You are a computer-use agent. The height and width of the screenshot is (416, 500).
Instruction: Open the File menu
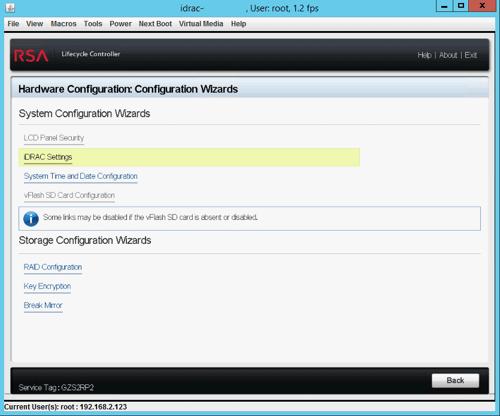tap(13, 24)
